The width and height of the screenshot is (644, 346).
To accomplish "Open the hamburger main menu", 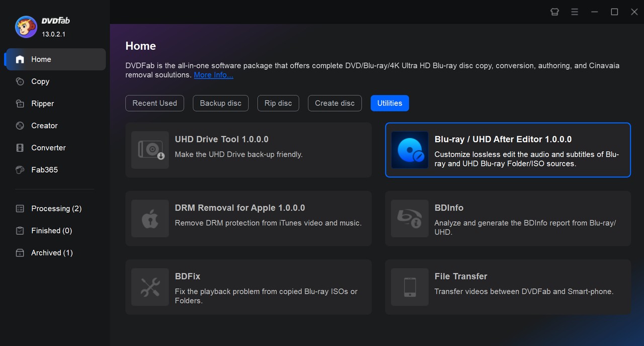I will pyautogui.click(x=574, y=12).
